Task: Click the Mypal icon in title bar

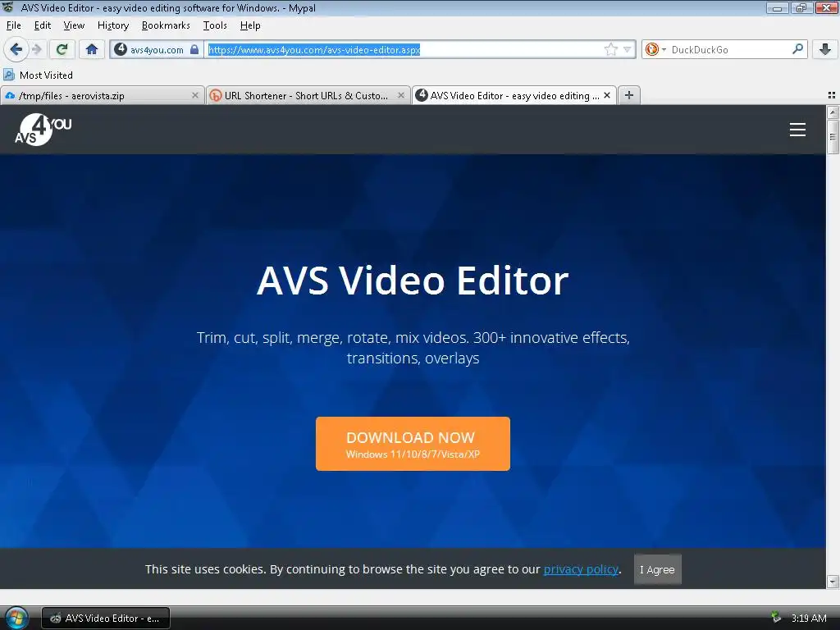Action: pos(8,7)
